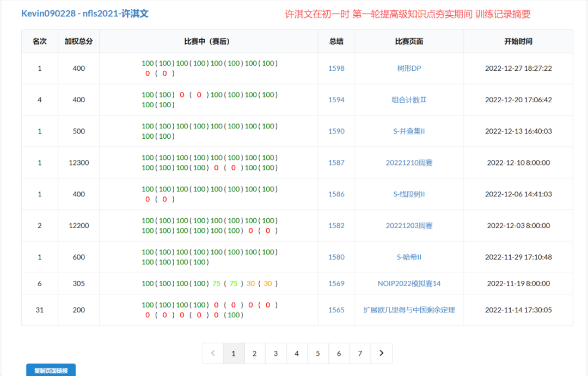This screenshot has width=588, height=376.
Task: Select current page 1 in pagination
Action: click(234, 353)
